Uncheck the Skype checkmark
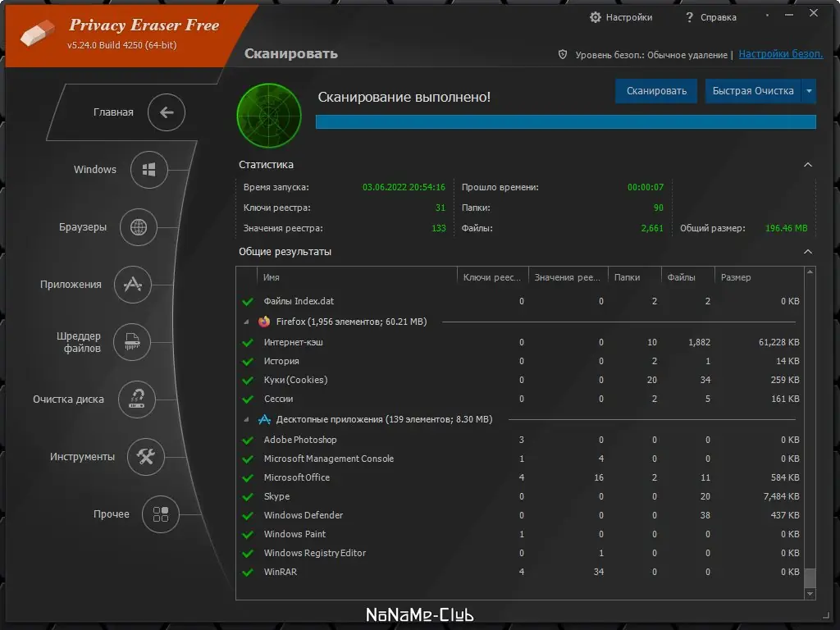 (x=248, y=496)
